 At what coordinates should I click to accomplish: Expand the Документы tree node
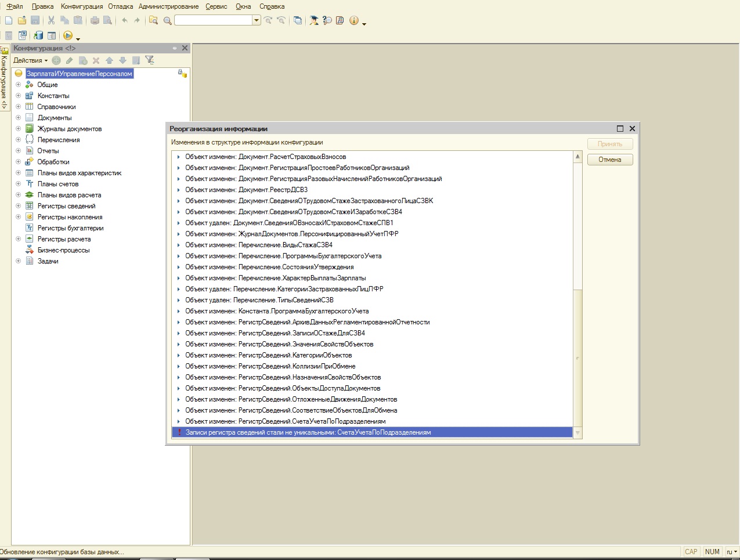18,118
